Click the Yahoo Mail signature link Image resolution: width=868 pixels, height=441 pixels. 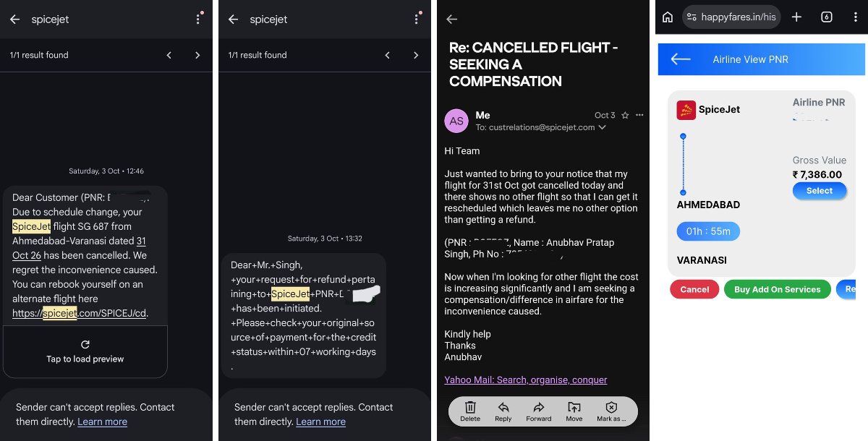coord(526,380)
